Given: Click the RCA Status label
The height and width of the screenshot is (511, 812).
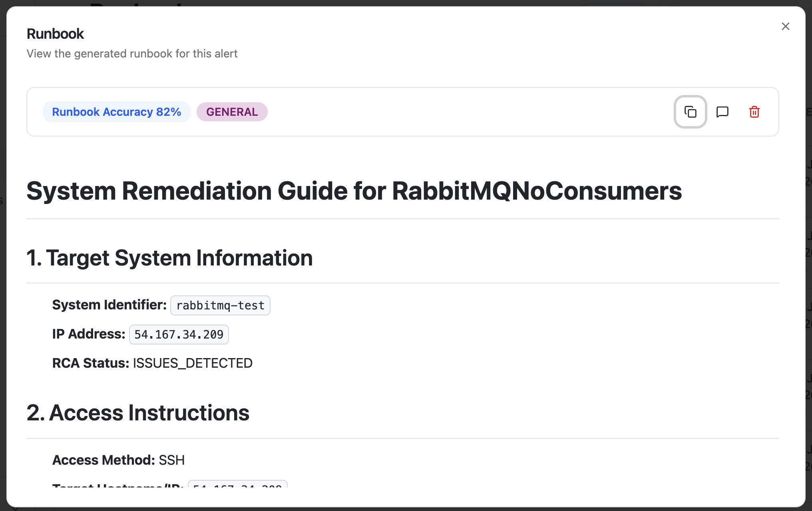Looking at the screenshot, I should click(x=91, y=363).
